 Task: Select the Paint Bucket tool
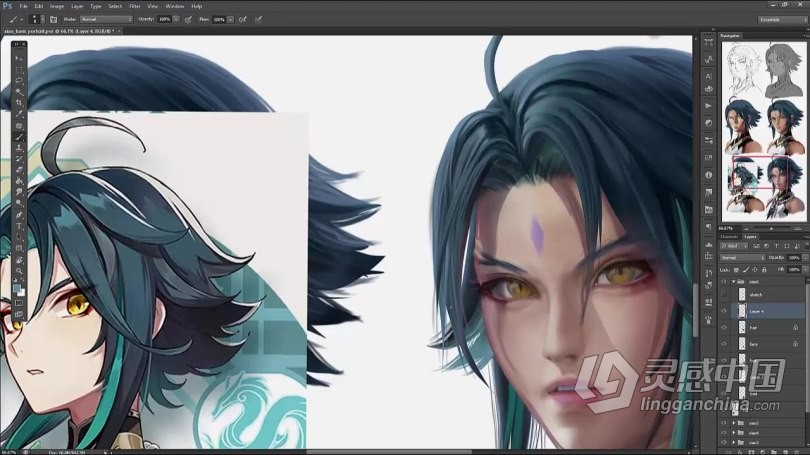[x=19, y=181]
